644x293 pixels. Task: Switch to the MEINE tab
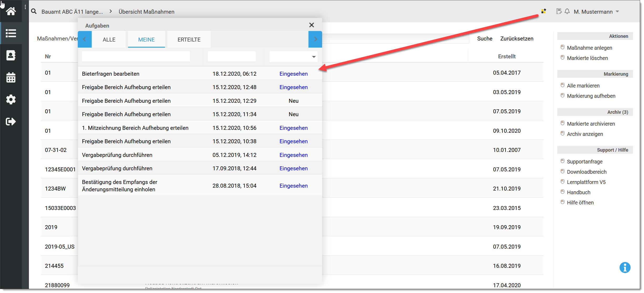146,39
